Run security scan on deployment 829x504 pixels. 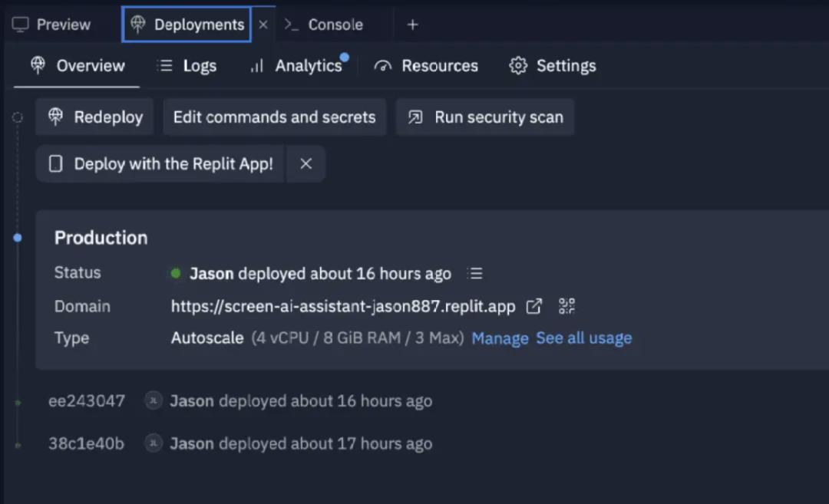[485, 117]
